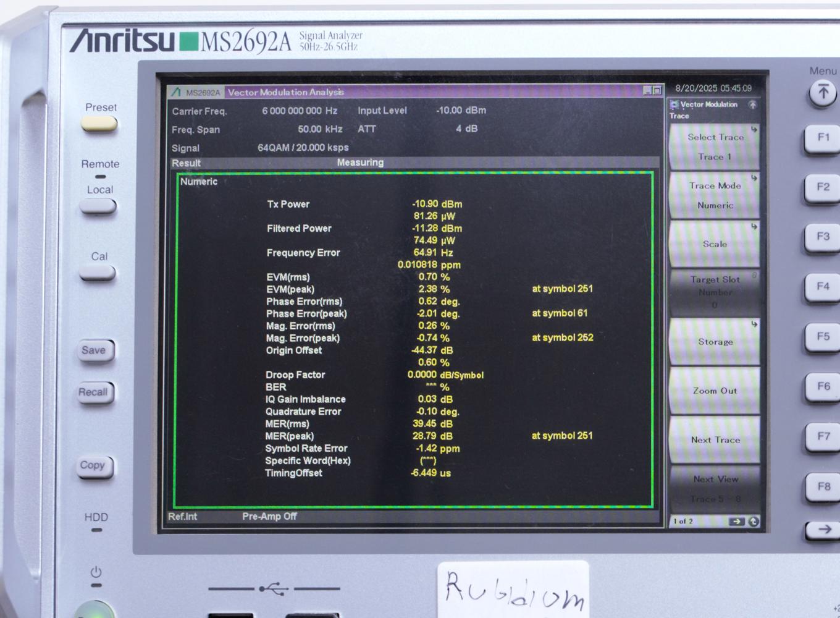Click the Vector Modulation panel icon in the menu header
840x618 pixels.
click(674, 105)
